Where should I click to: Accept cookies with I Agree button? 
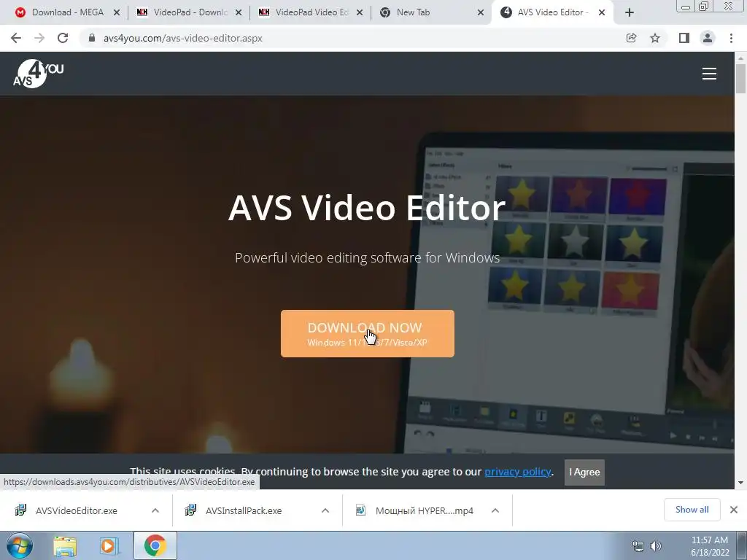tap(584, 472)
